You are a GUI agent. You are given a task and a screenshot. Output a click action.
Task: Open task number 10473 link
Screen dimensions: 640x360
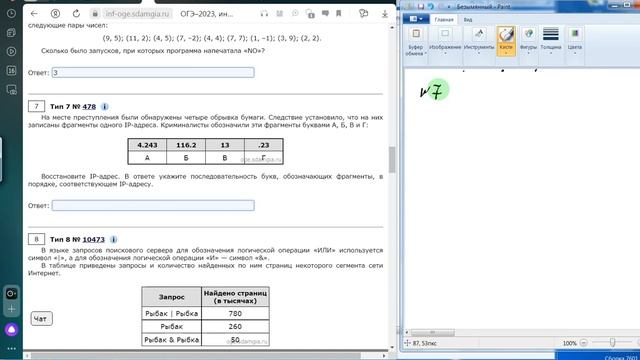93,240
